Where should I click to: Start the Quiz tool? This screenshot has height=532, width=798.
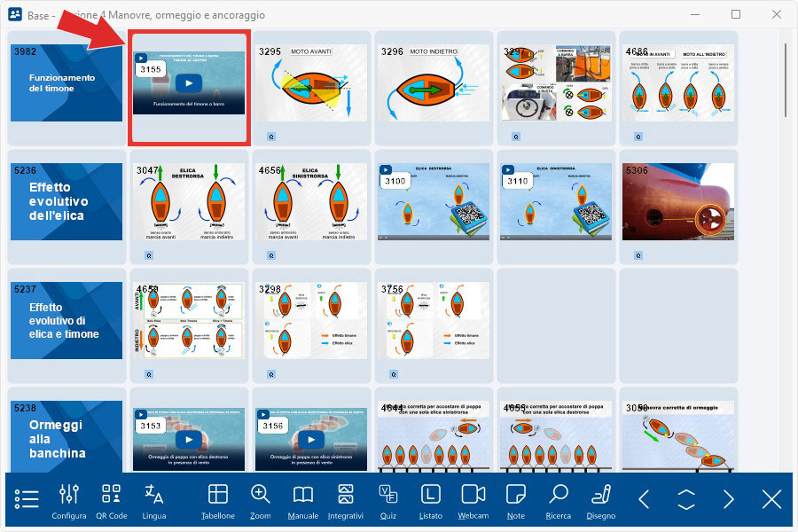coord(388,500)
